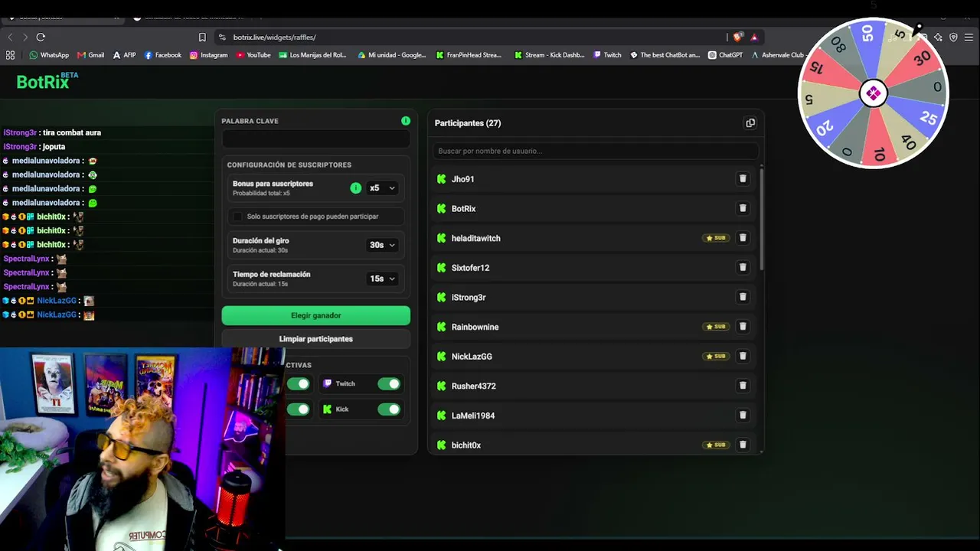Open the WhatsApp bookmark
The image size is (980, 551).
tap(49, 55)
